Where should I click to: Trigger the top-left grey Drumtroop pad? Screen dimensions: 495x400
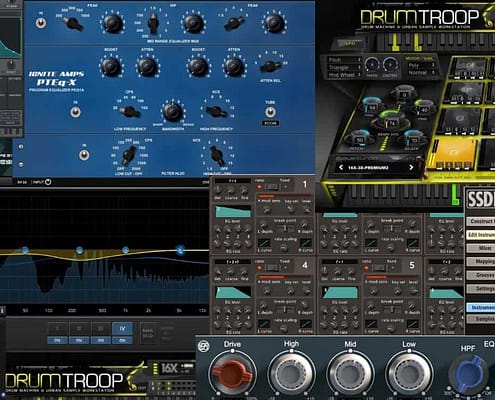[468, 67]
